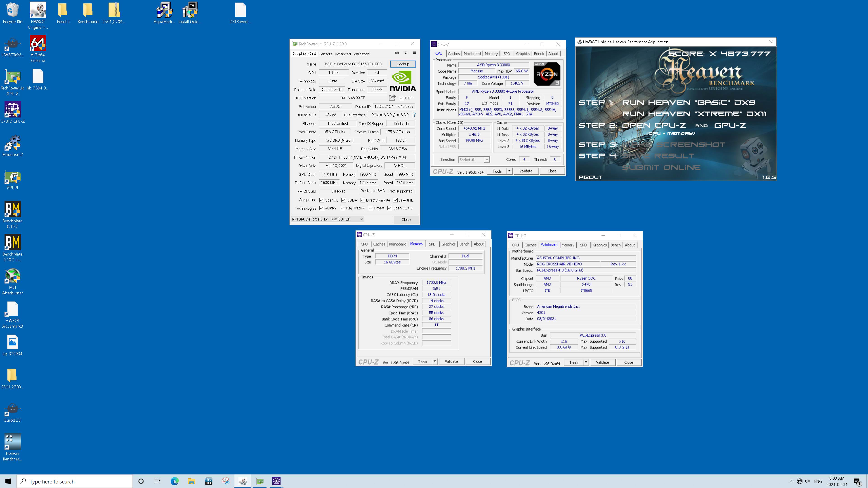Viewport: 868px width, 488px height.
Task: Switch to the Advanced tab in GPU-Z
Action: tap(343, 54)
